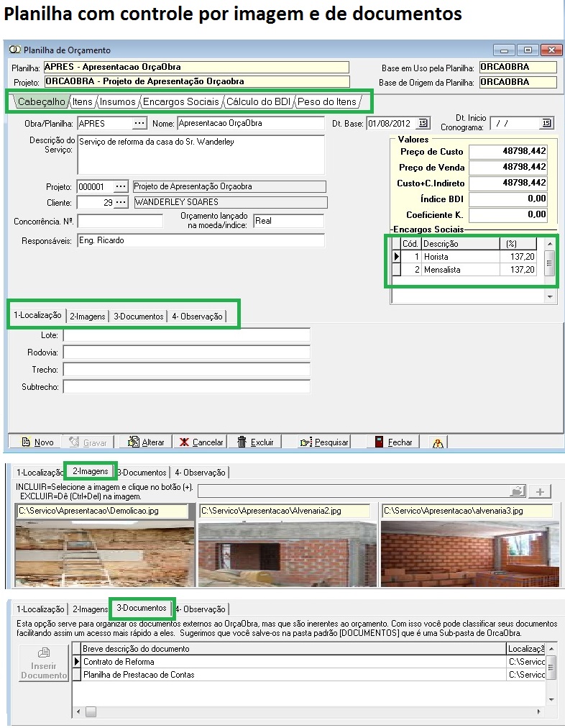Screen dimensions: 565x728
Task: Open the Cálculo do BDI tab
Action: [258, 102]
